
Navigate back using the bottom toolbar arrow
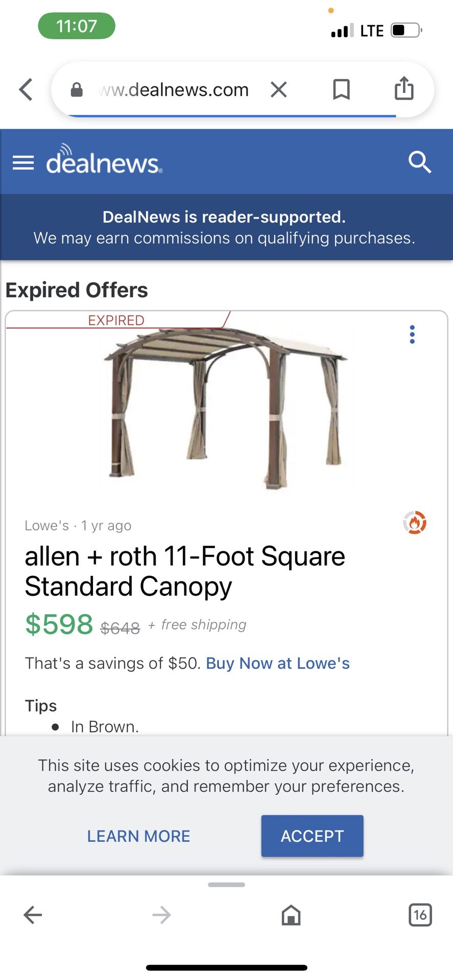pyautogui.click(x=32, y=915)
